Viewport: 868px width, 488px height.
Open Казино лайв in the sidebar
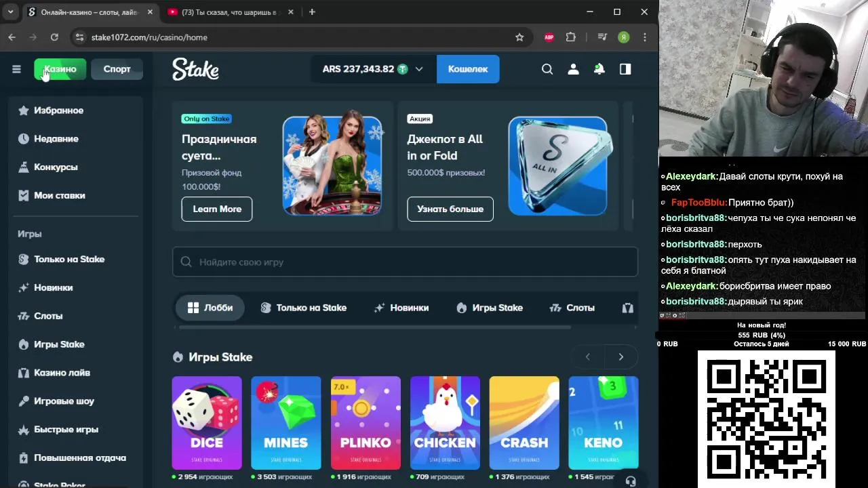(x=76, y=373)
